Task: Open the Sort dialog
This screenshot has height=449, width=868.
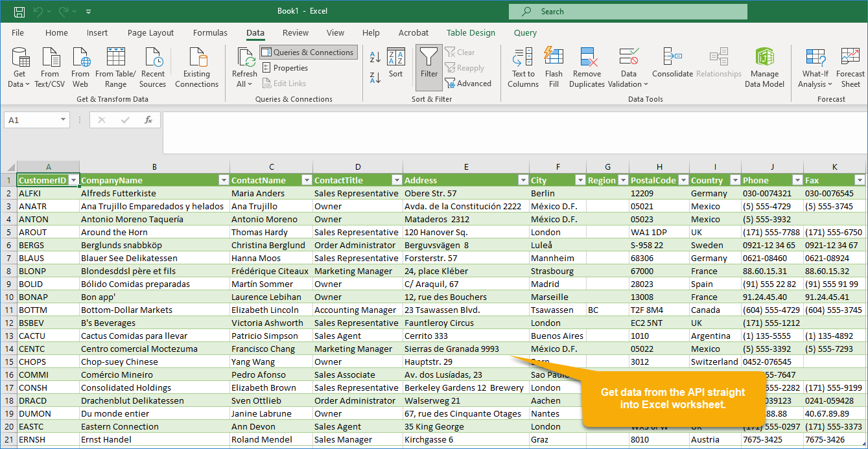Action: coord(396,63)
